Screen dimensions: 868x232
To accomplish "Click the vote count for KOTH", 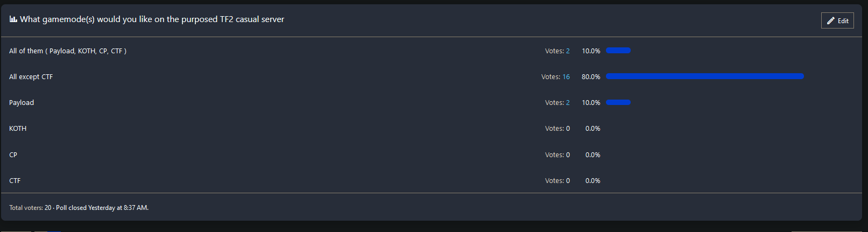I will coord(558,129).
